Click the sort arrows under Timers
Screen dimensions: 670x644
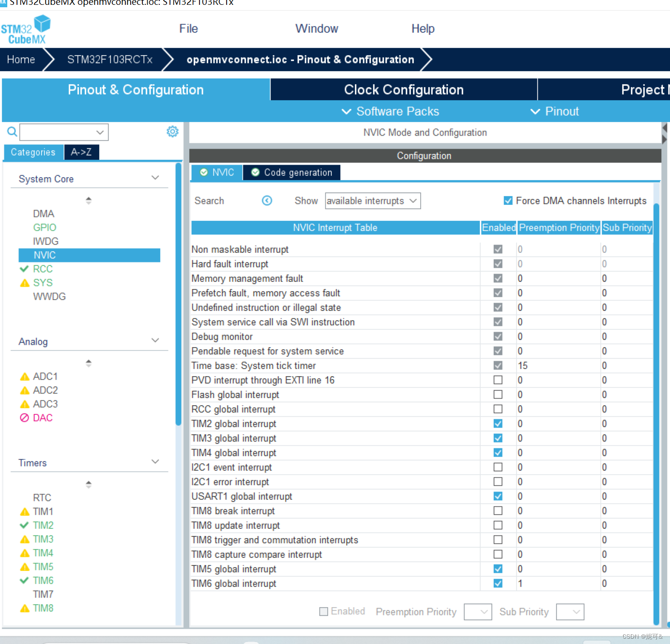click(x=89, y=484)
